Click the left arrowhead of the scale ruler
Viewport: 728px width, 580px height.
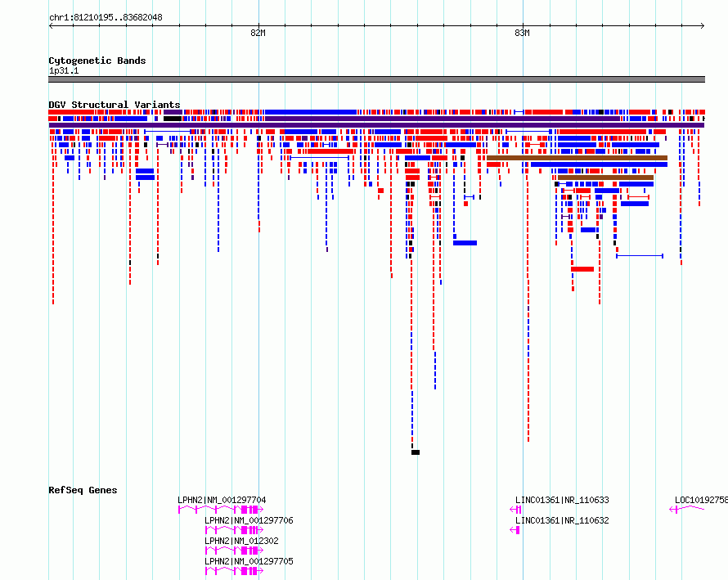point(51,26)
